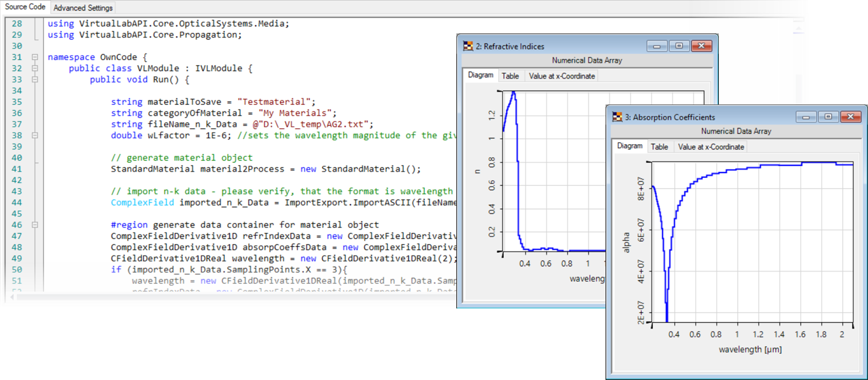Open Table tab in Refractive Indices window
This screenshot has height=380, width=868.
(510, 76)
